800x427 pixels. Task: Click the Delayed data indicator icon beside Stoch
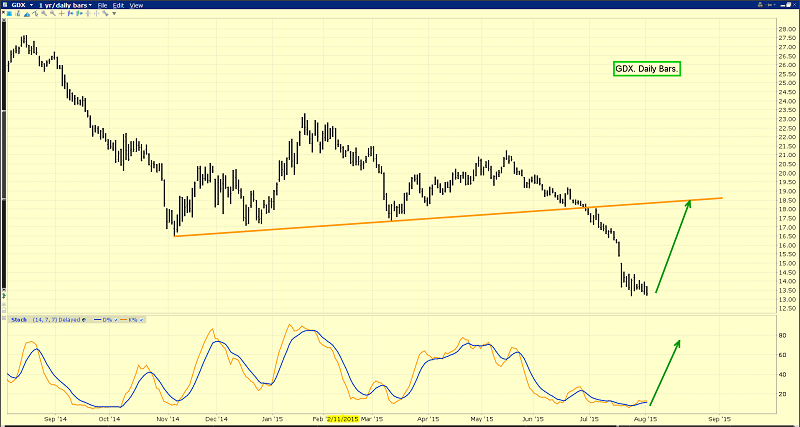pyautogui.click(x=84, y=320)
